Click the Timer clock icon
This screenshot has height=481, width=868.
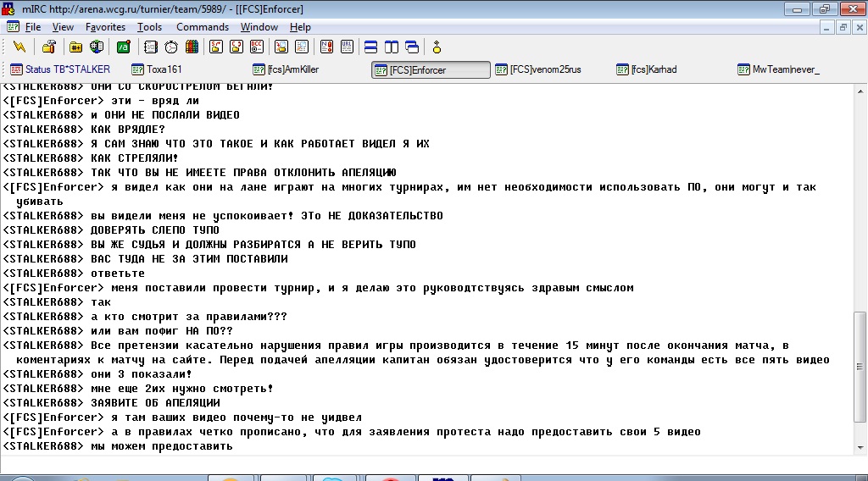[x=171, y=47]
